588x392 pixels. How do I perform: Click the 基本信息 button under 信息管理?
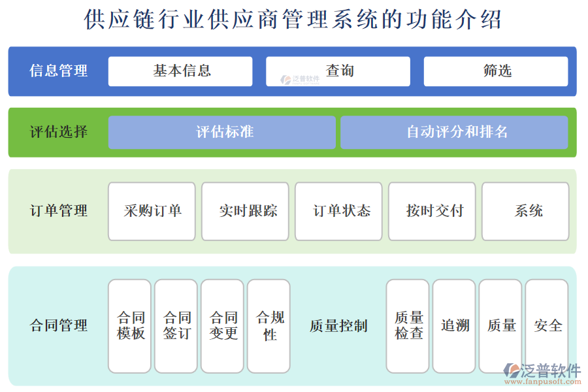click(180, 71)
